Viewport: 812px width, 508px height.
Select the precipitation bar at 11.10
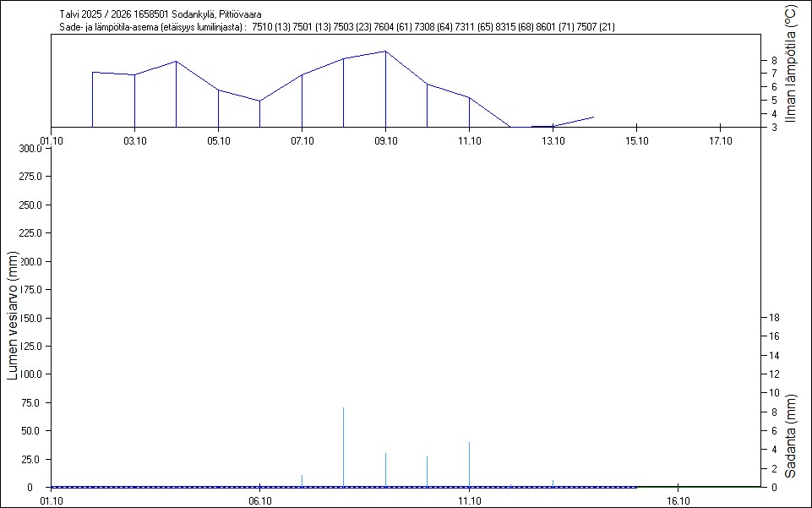469,464
